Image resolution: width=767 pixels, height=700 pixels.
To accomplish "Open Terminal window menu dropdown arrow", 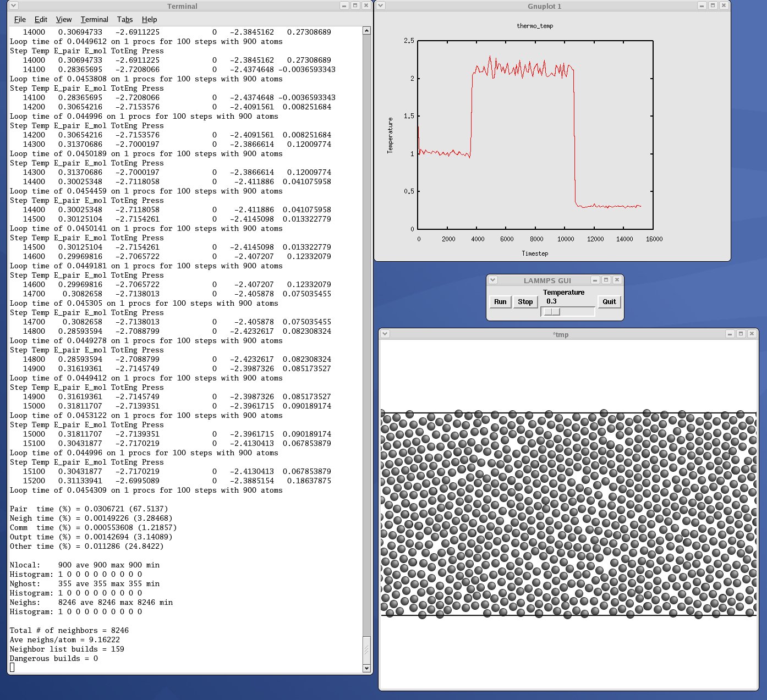I will [14, 5].
